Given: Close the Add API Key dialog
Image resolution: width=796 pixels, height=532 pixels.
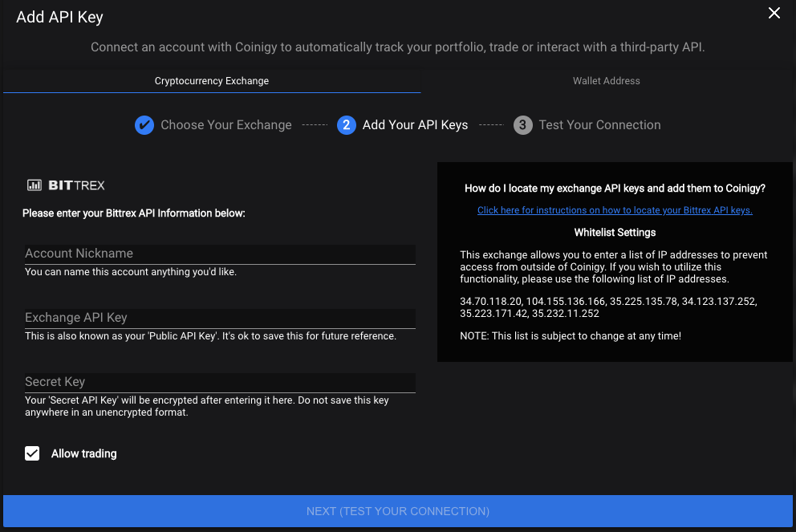Looking at the screenshot, I should pos(774,13).
